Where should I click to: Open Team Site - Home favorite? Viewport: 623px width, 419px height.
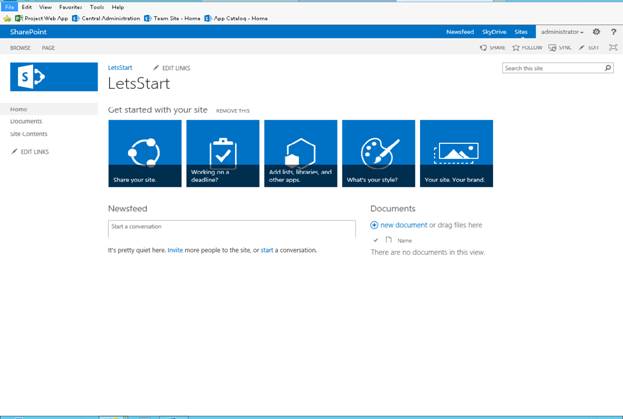pos(172,18)
